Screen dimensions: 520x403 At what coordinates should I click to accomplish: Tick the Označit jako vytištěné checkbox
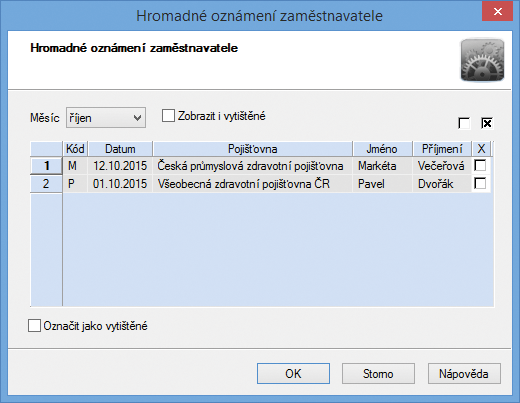[34, 326]
